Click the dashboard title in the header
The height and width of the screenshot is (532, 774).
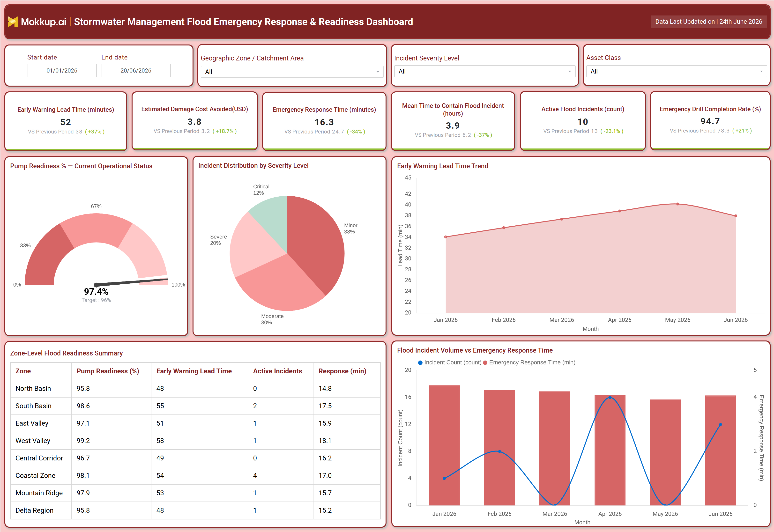[x=243, y=22]
